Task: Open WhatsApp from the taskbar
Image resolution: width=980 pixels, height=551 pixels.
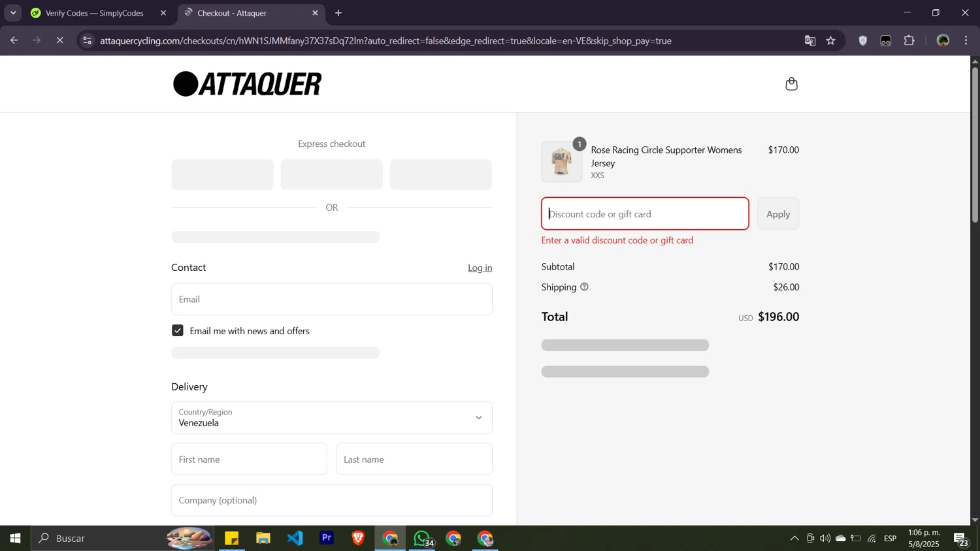Action: click(x=422, y=539)
